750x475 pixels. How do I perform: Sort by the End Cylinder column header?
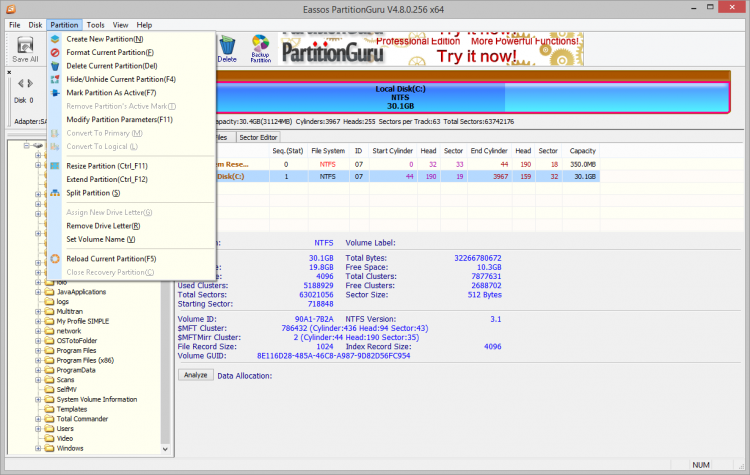coord(489,151)
